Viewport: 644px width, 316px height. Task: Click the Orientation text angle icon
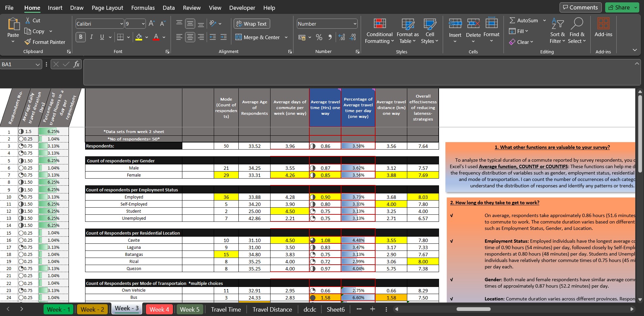(x=213, y=23)
